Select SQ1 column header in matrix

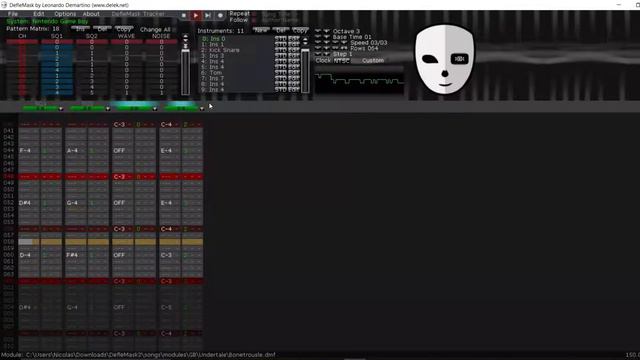click(x=57, y=36)
